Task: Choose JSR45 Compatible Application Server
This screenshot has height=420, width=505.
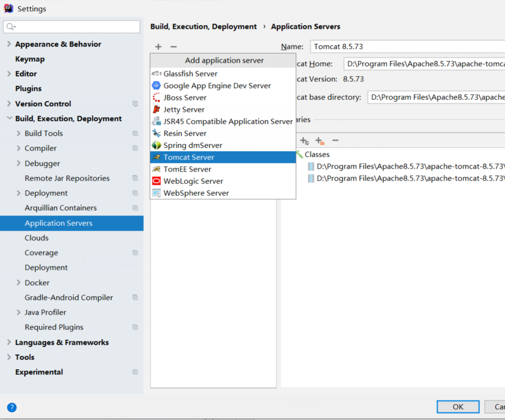Action: (x=223, y=121)
